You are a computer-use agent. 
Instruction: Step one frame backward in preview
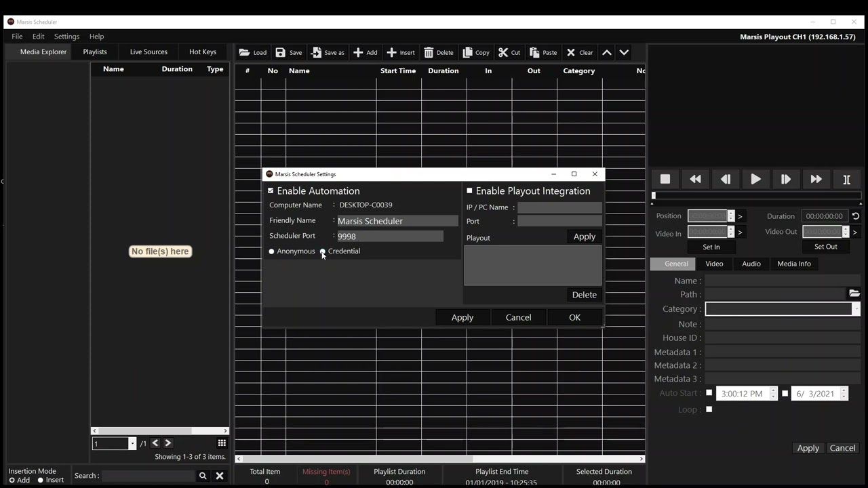[x=726, y=179]
